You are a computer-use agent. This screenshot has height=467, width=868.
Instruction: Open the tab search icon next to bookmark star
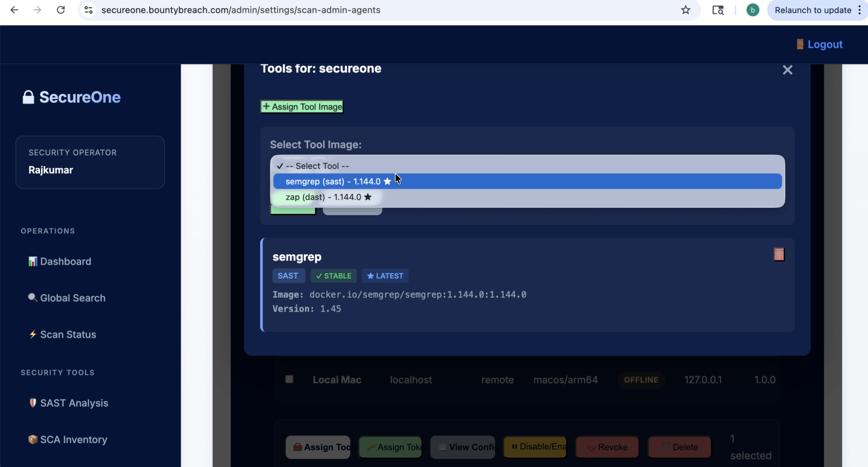(718, 10)
